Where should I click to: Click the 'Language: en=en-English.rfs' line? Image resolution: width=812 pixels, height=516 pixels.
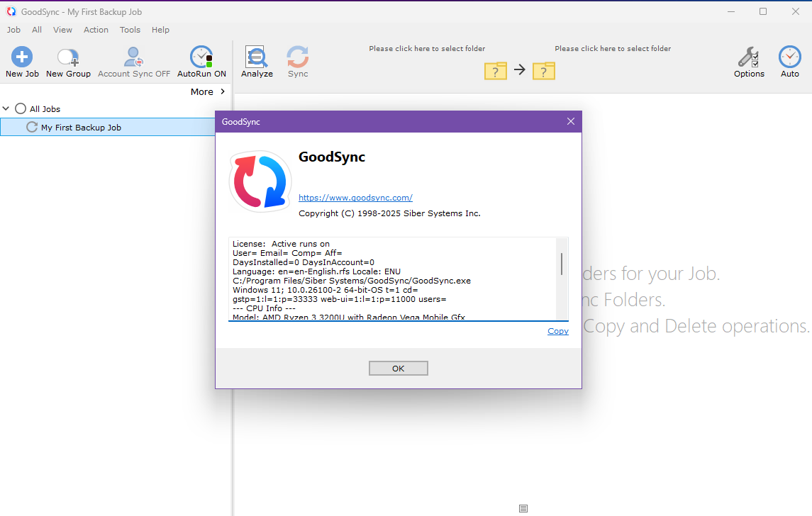point(316,271)
